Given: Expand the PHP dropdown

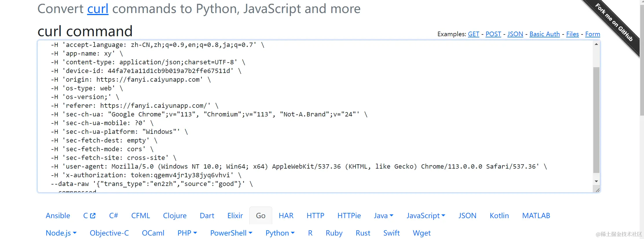Looking at the screenshot, I should coord(187,233).
